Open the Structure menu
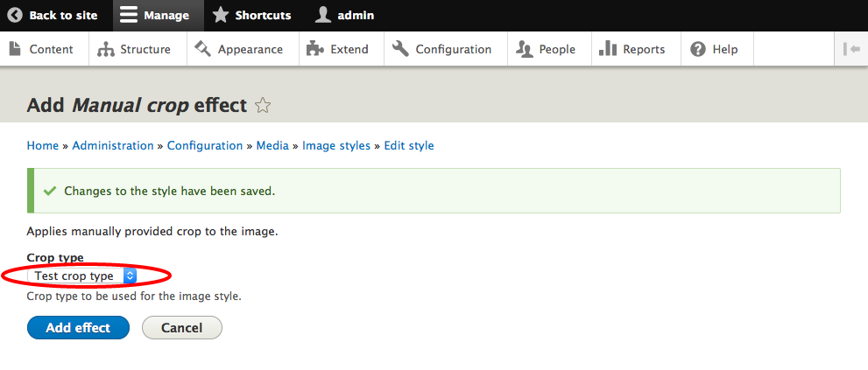The width and height of the screenshot is (868, 370). (x=136, y=49)
